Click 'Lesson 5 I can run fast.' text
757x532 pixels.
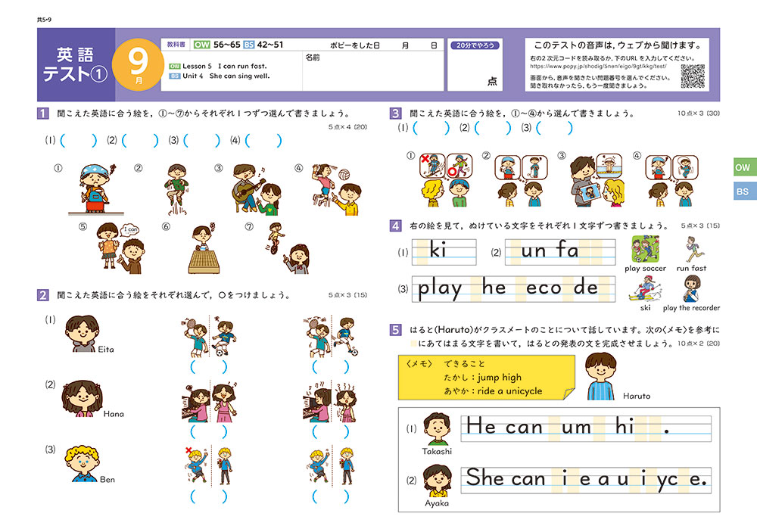click(x=225, y=66)
